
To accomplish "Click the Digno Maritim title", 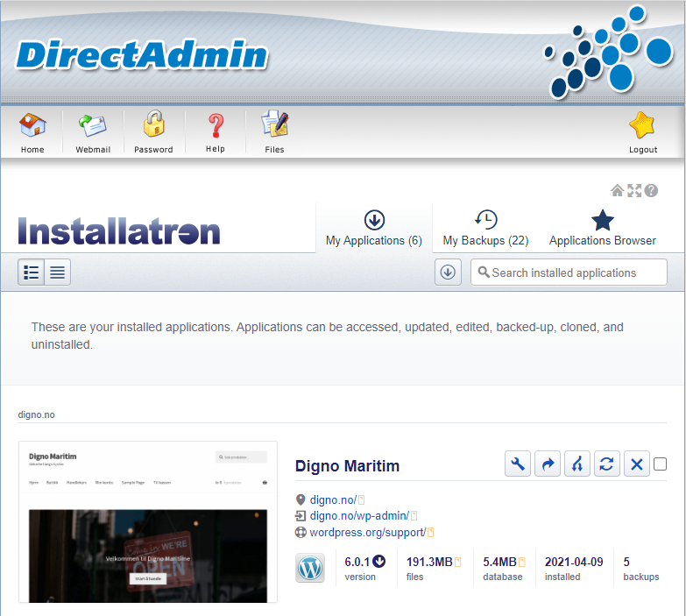I will pos(347,466).
